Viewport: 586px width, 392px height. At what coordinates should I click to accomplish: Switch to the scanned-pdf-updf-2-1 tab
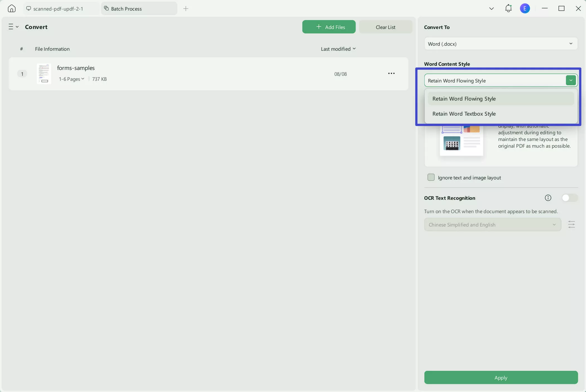[x=58, y=9]
